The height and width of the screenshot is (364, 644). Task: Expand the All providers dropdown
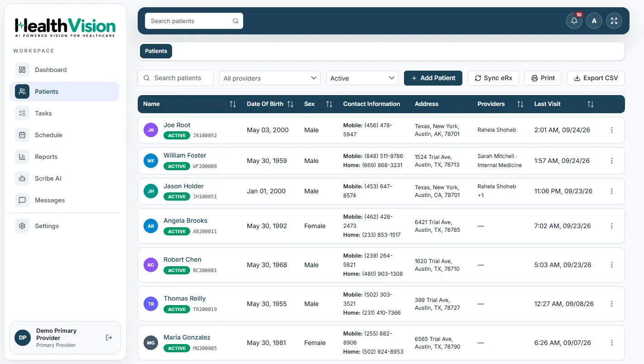pos(270,78)
